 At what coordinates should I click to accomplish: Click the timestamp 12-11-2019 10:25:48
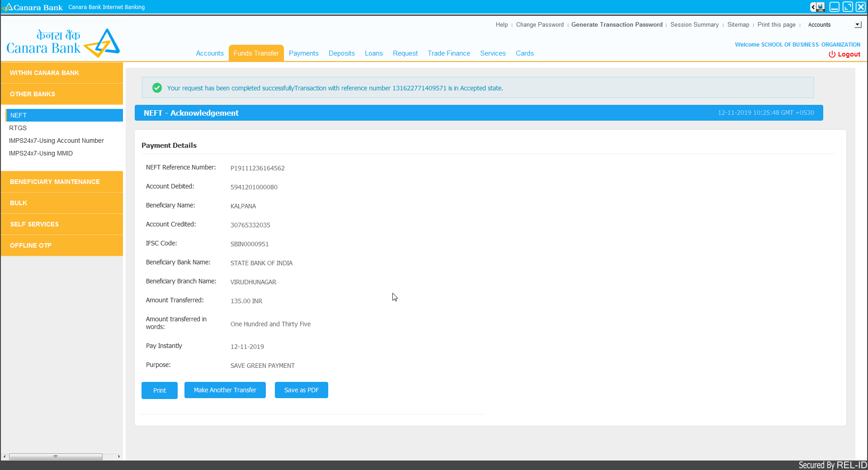point(766,113)
